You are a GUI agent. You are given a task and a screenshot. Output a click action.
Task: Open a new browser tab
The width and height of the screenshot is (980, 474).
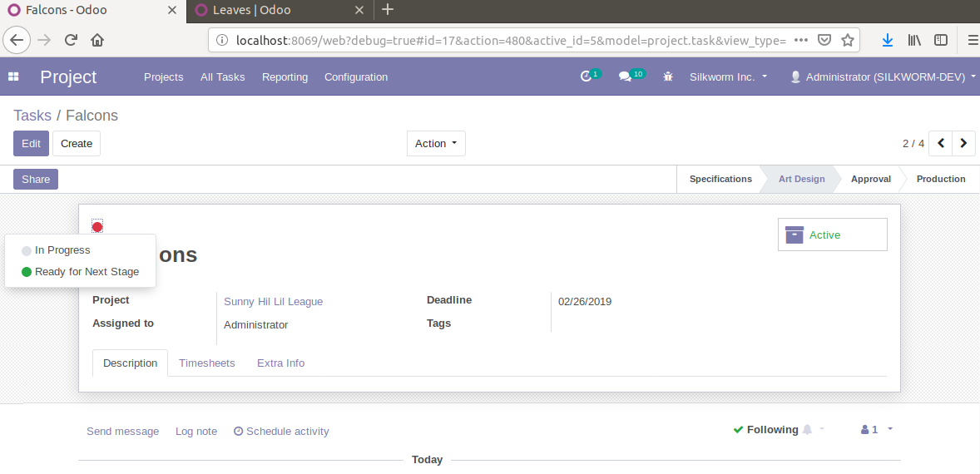point(388,9)
